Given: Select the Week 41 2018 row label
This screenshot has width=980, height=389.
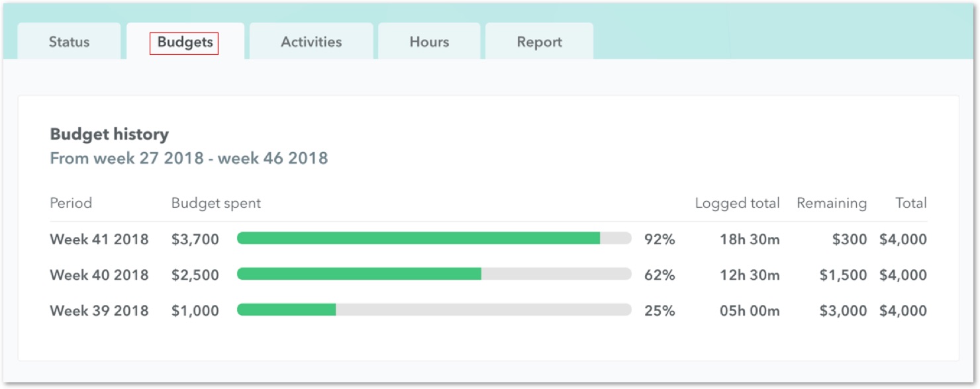Looking at the screenshot, I should pyautogui.click(x=100, y=239).
